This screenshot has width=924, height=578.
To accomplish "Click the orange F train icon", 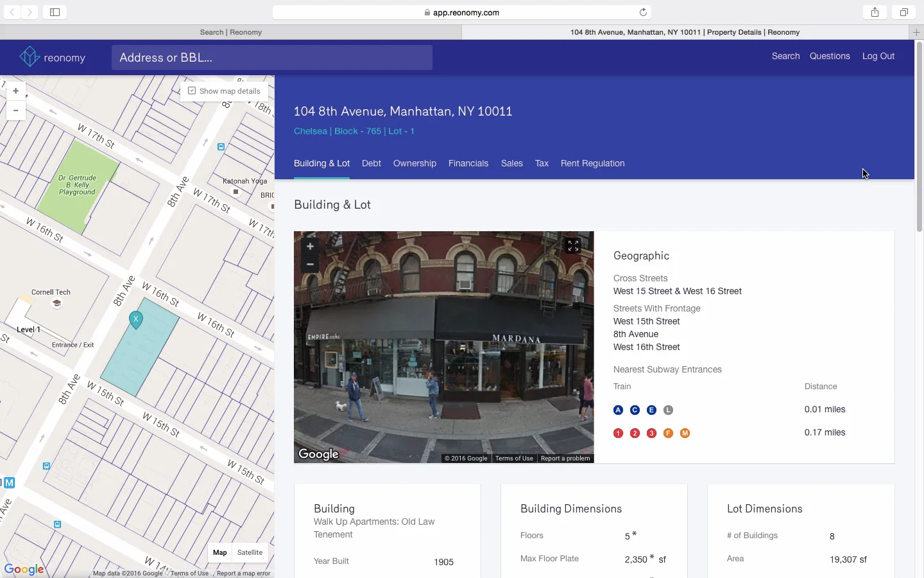I will point(668,433).
